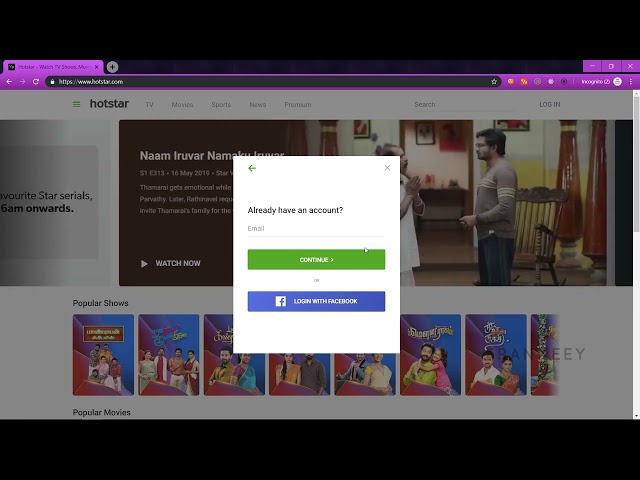Click the LOG IN link
640x480 pixels.
click(549, 104)
